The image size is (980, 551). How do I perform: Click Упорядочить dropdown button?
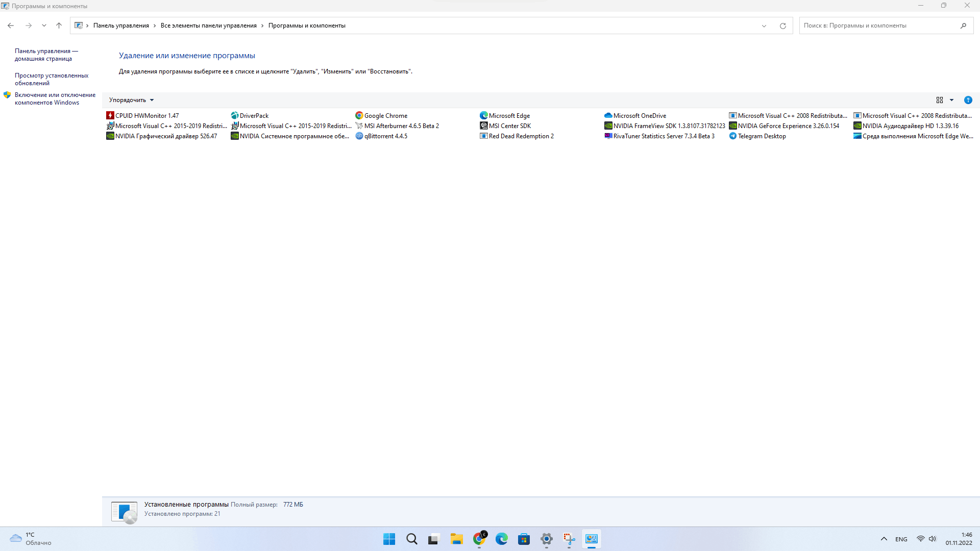tap(131, 99)
